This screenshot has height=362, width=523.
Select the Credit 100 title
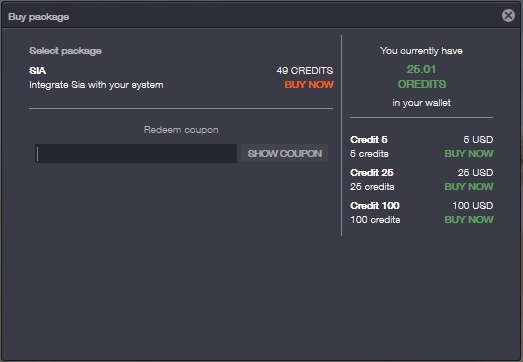[375, 206]
